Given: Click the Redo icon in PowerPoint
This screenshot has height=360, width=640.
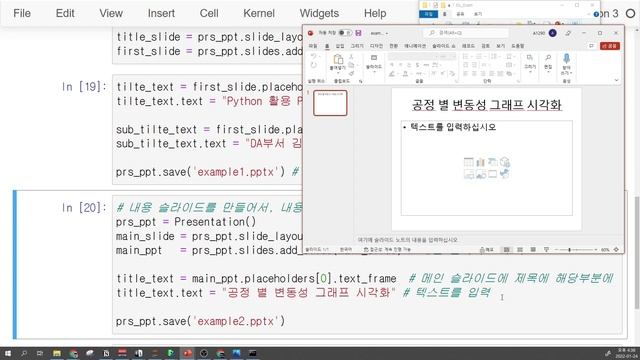Looking at the screenshot, I should pyautogui.click(x=313, y=65).
